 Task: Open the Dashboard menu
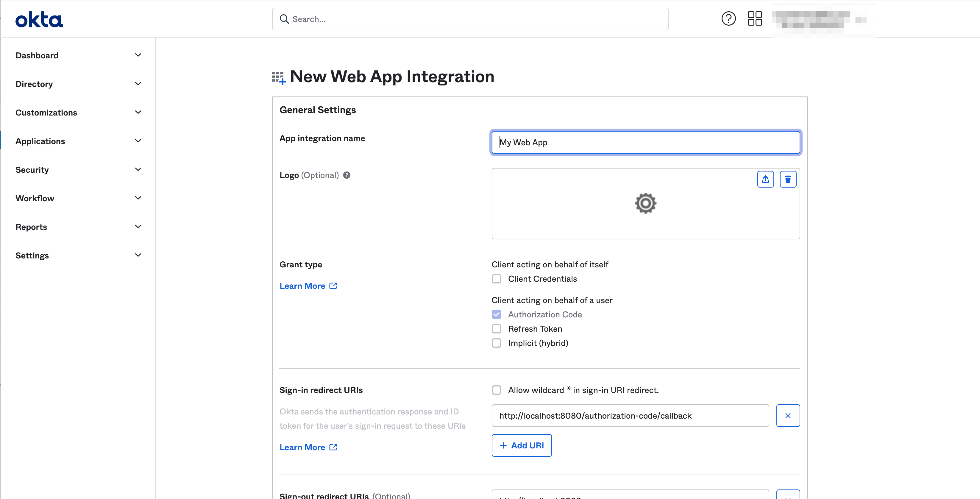pos(37,55)
